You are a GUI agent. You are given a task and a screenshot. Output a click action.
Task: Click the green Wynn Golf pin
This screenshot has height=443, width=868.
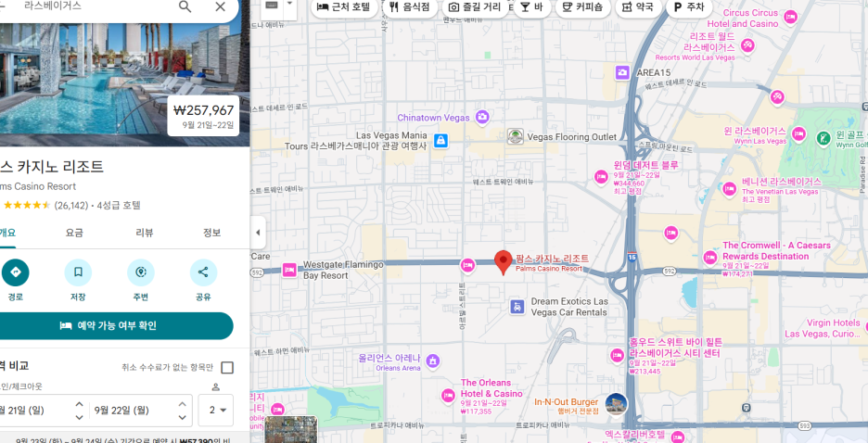pyautogui.click(x=823, y=136)
